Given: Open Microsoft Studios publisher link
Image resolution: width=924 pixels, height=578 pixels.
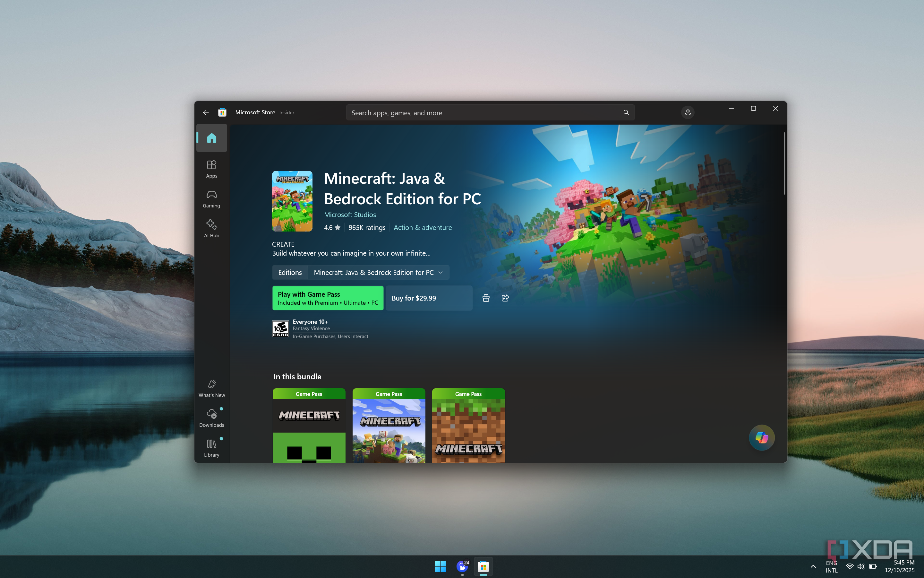Looking at the screenshot, I should click(x=350, y=215).
